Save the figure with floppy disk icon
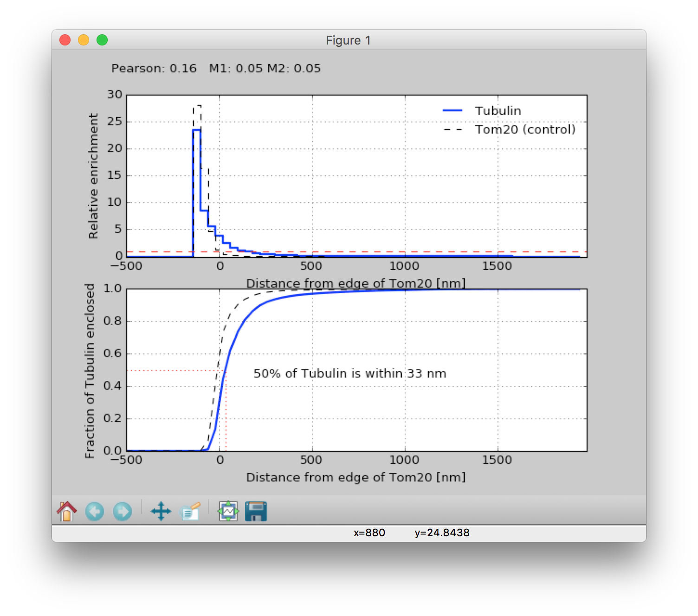698x616 pixels. tap(256, 511)
